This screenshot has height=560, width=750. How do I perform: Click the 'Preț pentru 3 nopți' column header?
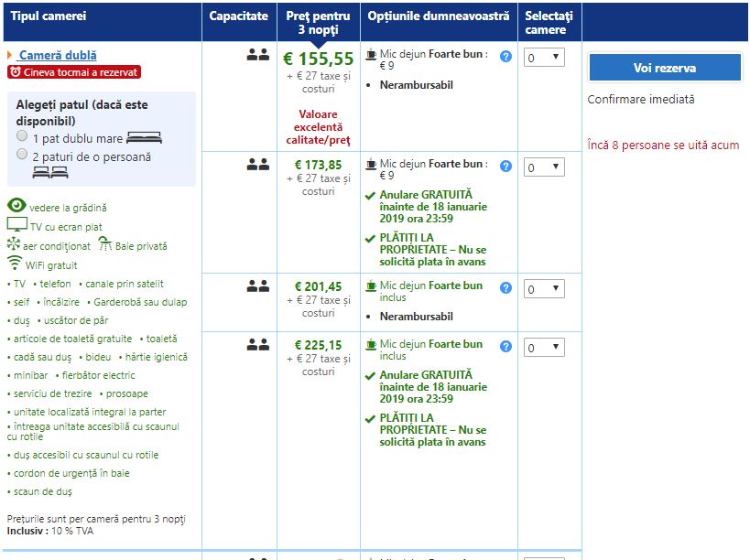pos(318,22)
